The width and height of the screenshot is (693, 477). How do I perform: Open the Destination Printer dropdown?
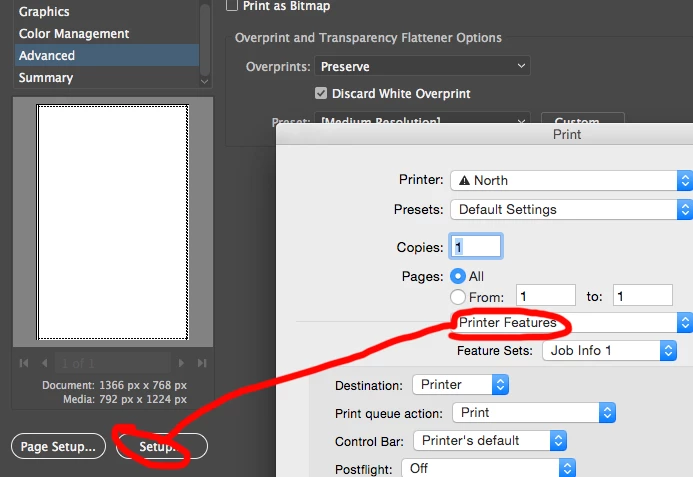pyautogui.click(x=461, y=385)
